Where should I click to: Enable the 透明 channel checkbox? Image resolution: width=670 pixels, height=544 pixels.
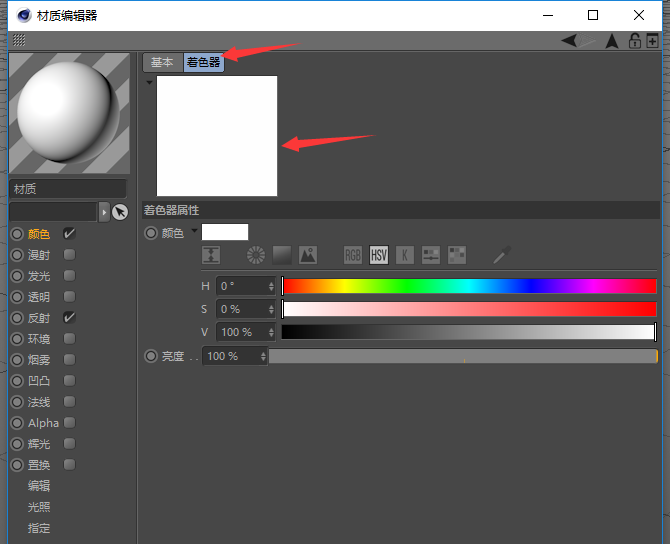(69, 297)
